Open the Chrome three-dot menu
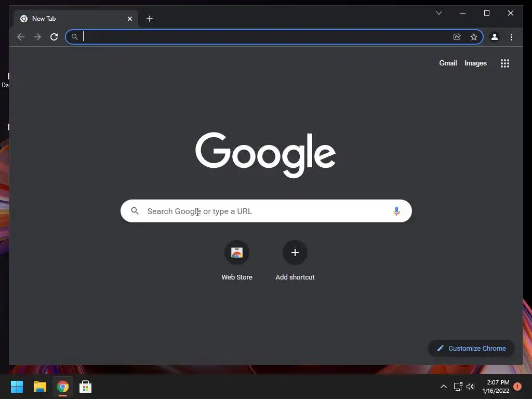This screenshot has height=399, width=532. click(511, 37)
